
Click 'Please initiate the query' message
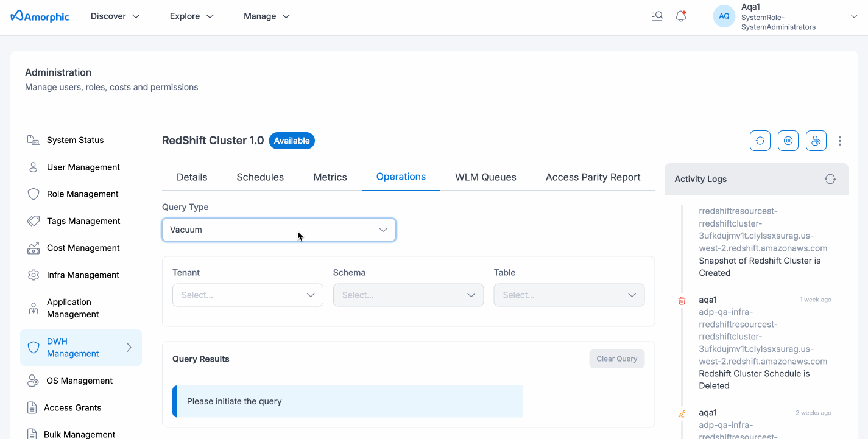coord(235,401)
